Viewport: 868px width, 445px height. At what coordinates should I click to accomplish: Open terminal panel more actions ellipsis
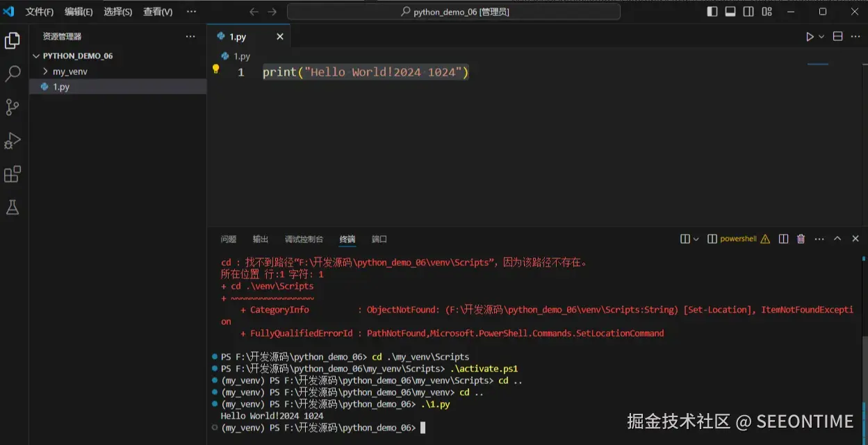click(819, 239)
